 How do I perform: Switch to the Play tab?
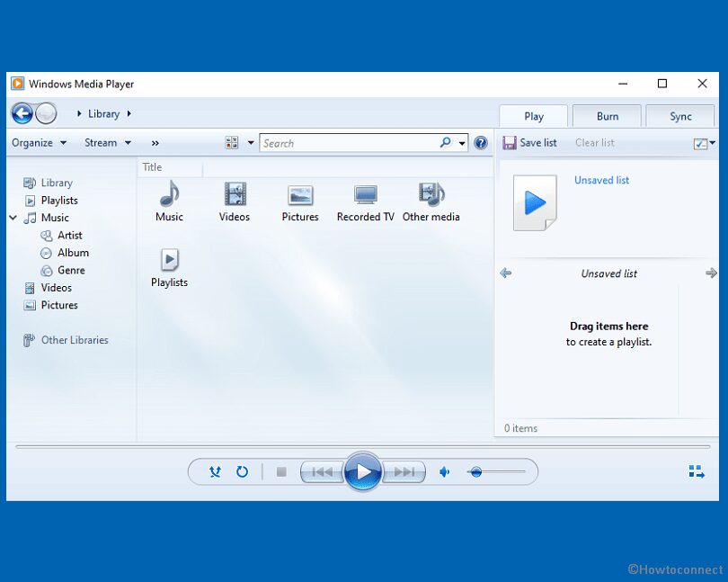coord(534,116)
